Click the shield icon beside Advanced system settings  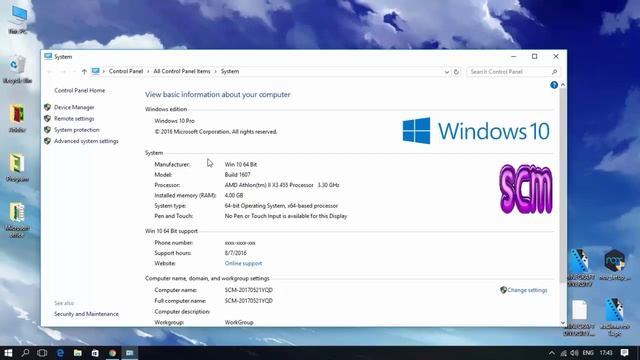pyautogui.click(x=47, y=141)
